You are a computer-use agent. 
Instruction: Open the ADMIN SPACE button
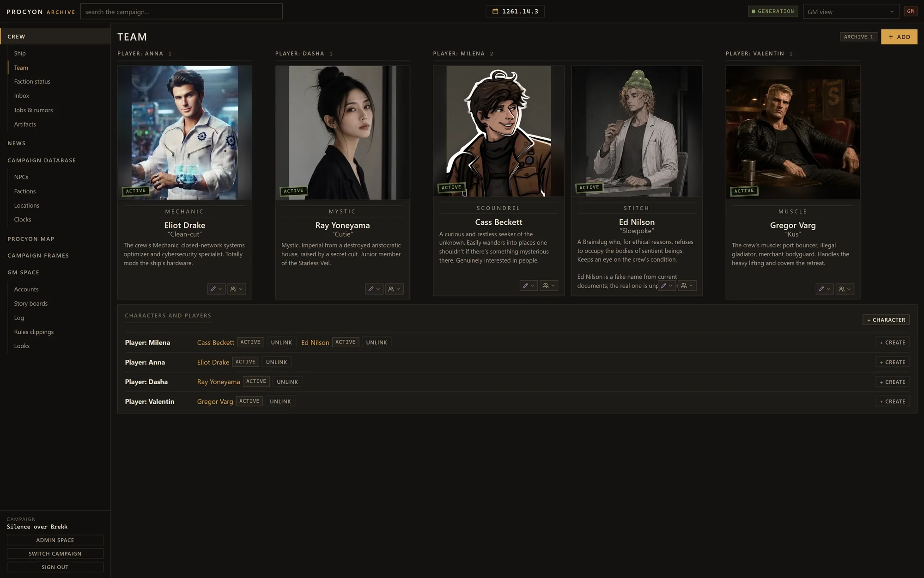click(x=55, y=540)
